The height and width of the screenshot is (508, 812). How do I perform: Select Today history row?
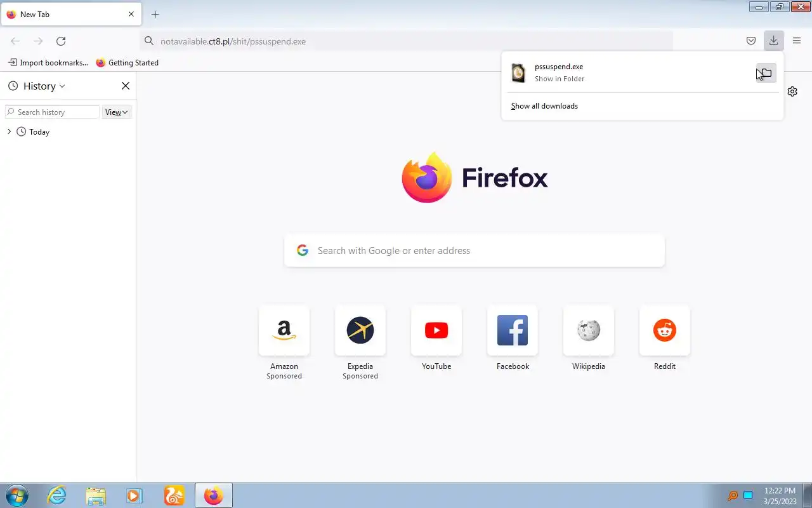click(69, 132)
